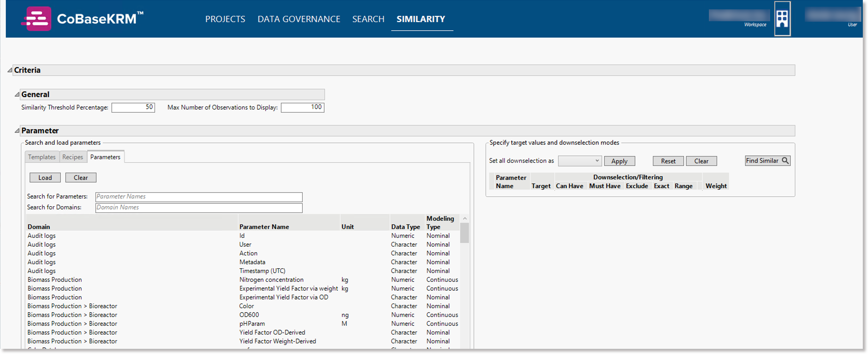Collapse the General section
The height and width of the screenshot is (354, 868).
click(x=17, y=94)
